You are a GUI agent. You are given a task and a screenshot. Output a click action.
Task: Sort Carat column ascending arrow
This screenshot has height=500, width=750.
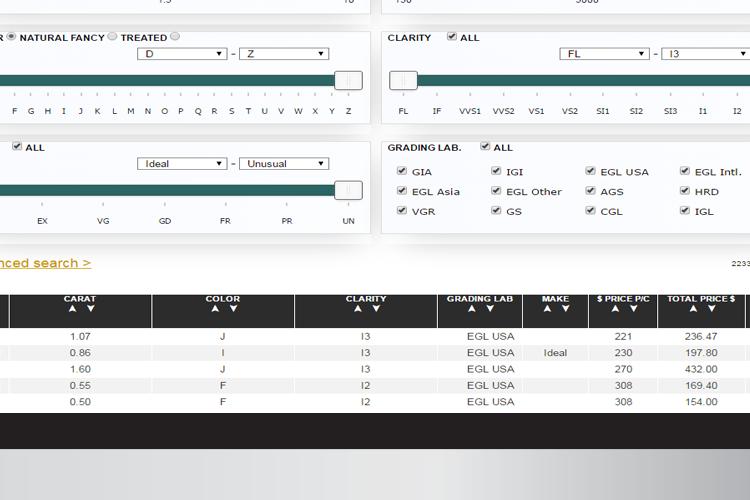72,309
